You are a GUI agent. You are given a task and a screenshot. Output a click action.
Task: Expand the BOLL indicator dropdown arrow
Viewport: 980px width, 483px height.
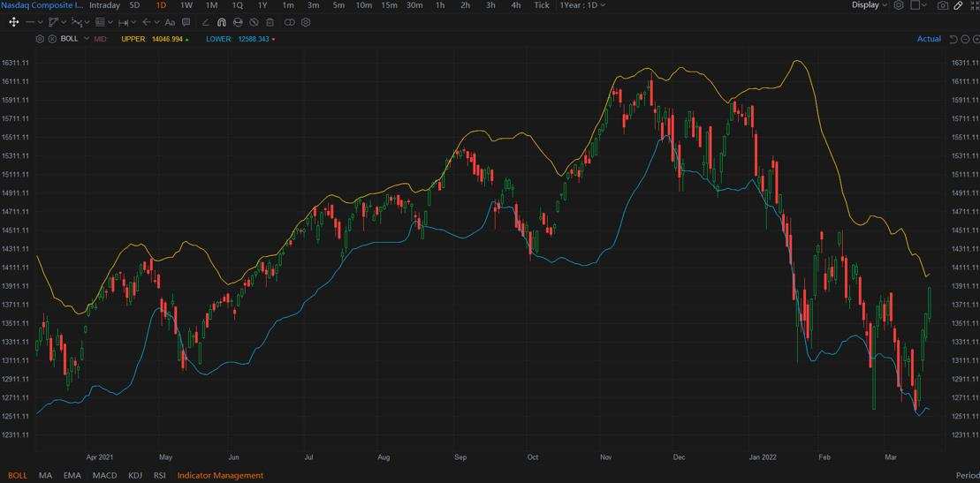87,39
